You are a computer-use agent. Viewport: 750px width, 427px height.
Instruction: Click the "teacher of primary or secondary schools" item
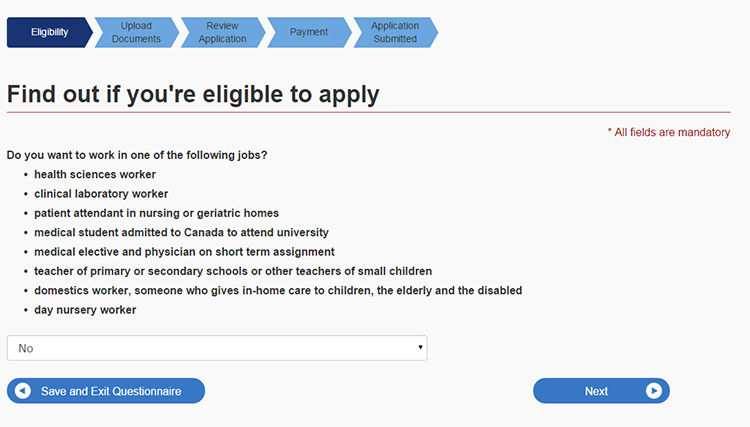(x=233, y=271)
